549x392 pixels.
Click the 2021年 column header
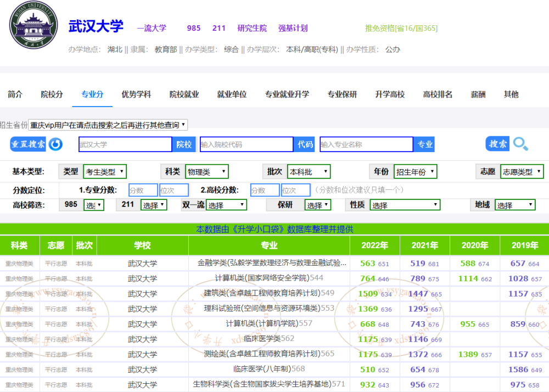pos(425,245)
